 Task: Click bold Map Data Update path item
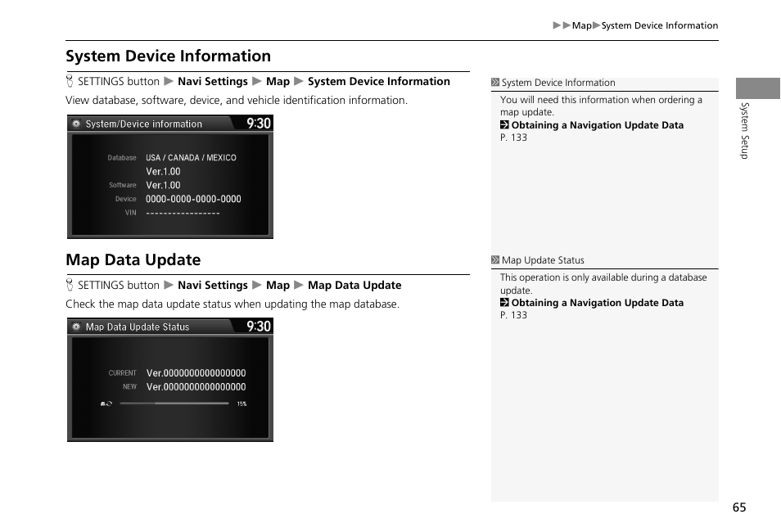[x=354, y=285]
